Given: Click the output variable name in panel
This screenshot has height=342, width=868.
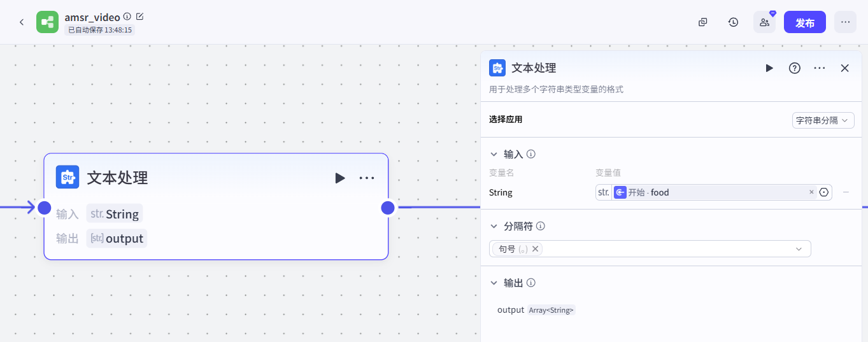Looking at the screenshot, I should (x=511, y=310).
